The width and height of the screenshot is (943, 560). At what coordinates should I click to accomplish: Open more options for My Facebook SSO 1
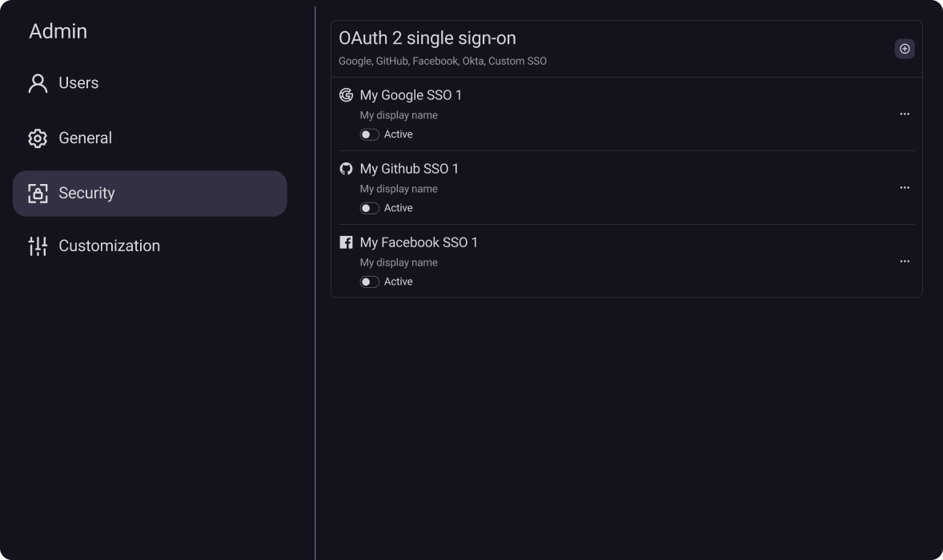(905, 262)
